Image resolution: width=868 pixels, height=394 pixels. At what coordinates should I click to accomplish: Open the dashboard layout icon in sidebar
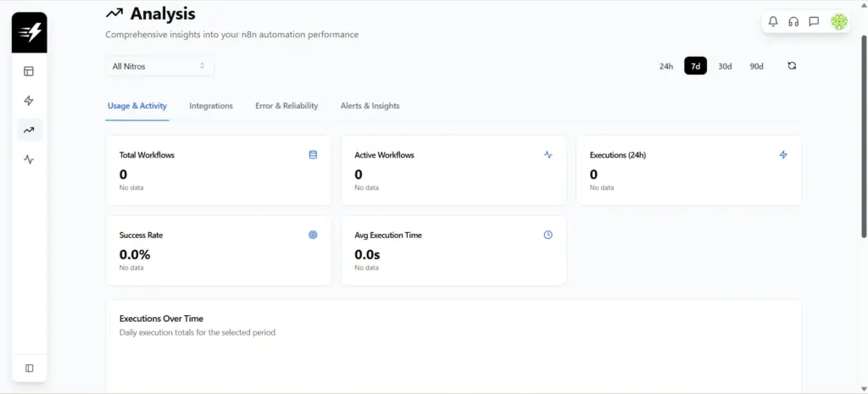pyautogui.click(x=29, y=71)
